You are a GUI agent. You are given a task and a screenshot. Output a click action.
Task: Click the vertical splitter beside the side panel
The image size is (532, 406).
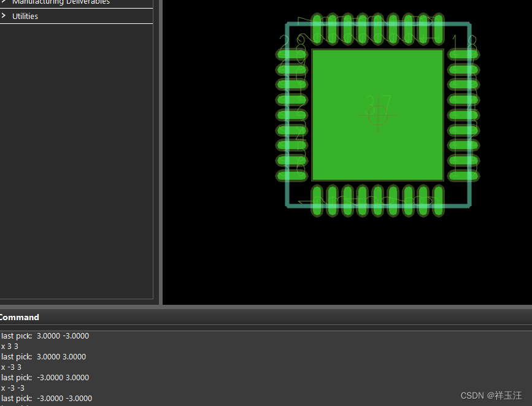tap(158, 152)
